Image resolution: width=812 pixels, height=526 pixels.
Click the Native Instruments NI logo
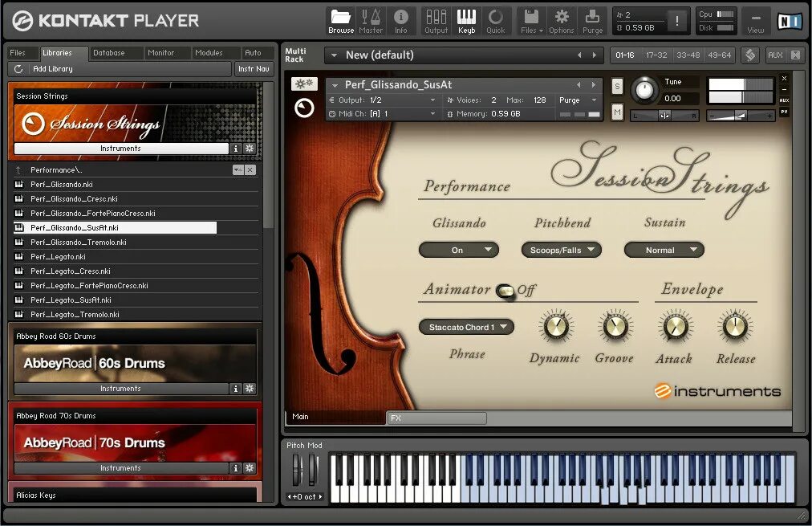tap(790, 21)
